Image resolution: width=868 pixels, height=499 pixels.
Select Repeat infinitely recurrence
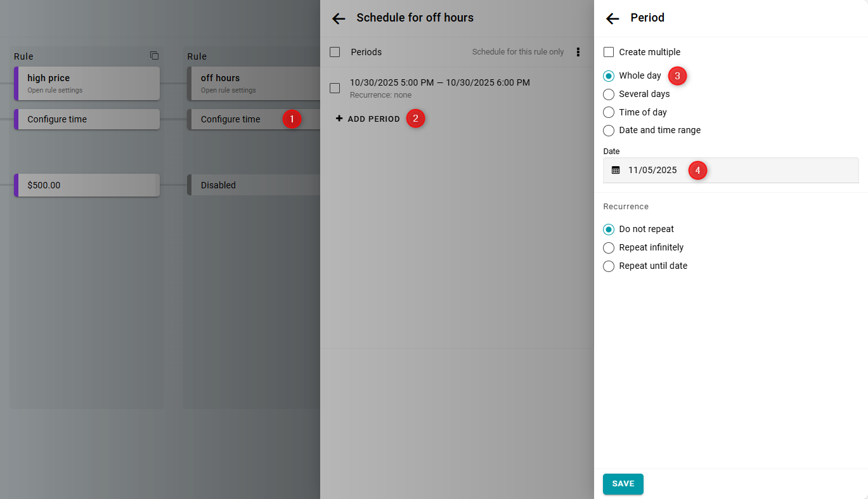tap(609, 248)
